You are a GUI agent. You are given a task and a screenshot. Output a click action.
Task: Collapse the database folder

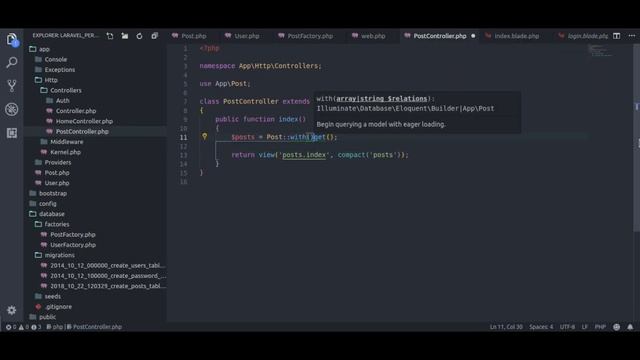tap(51, 214)
